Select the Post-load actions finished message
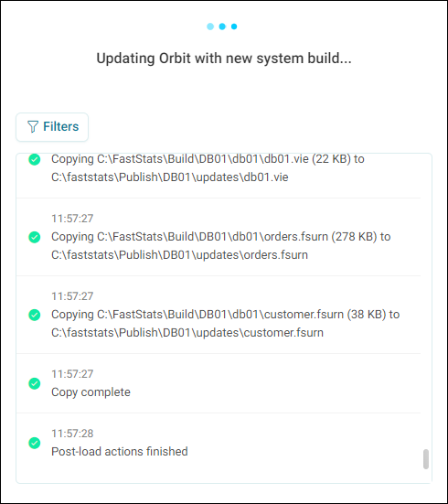Screen dimensions: 448x504 120,452
